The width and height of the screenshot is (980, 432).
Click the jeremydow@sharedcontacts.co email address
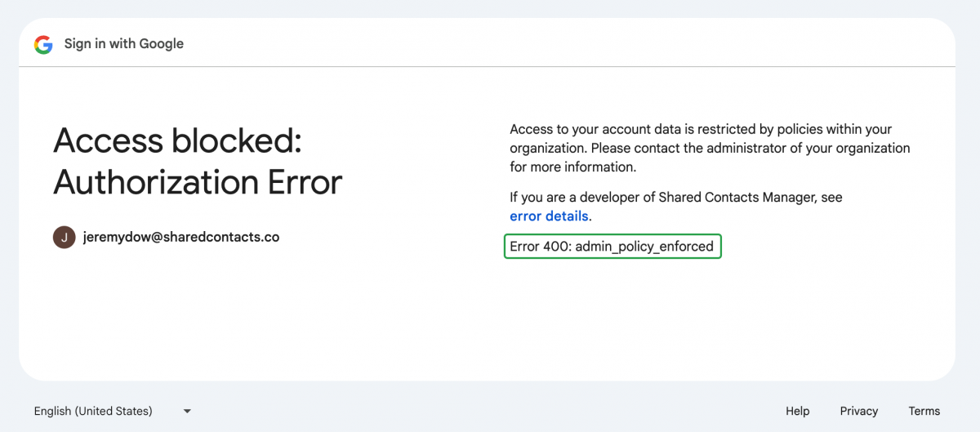[x=181, y=238]
